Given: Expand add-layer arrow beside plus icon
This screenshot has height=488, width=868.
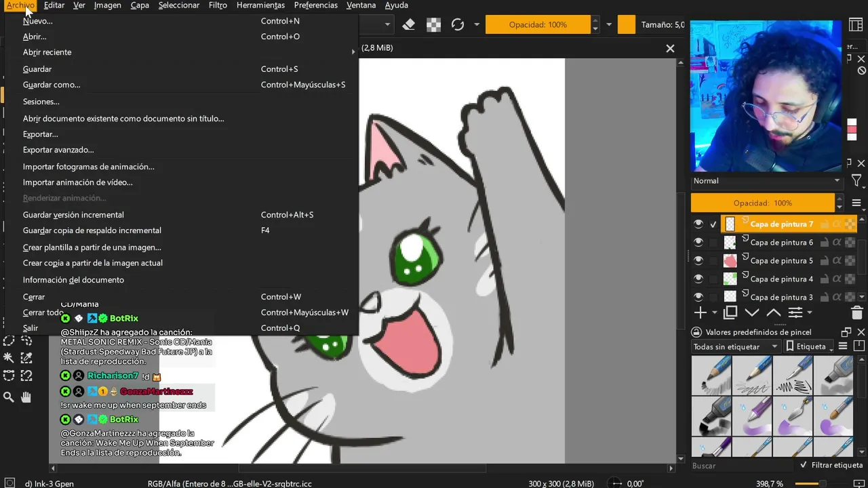Looking at the screenshot, I should pyautogui.click(x=714, y=313).
